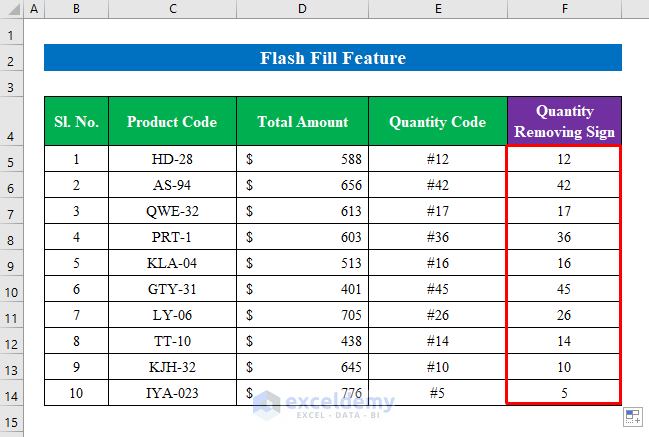649x437 pixels.
Task: Select the Total Amount header cell
Action: [302, 122]
